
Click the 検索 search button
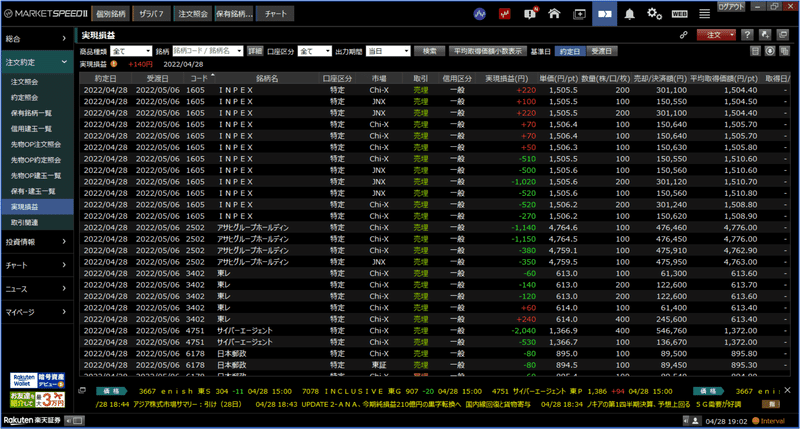click(x=430, y=52)
